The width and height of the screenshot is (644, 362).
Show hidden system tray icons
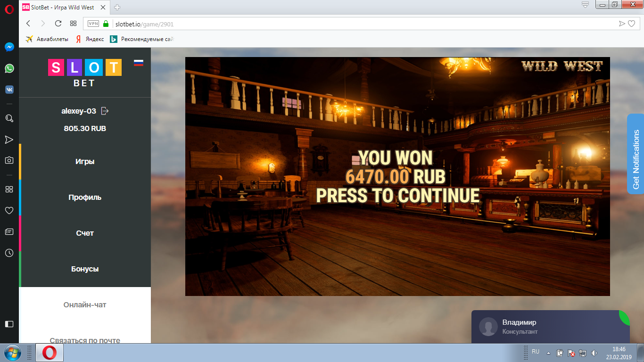click(x=548, y=353)
